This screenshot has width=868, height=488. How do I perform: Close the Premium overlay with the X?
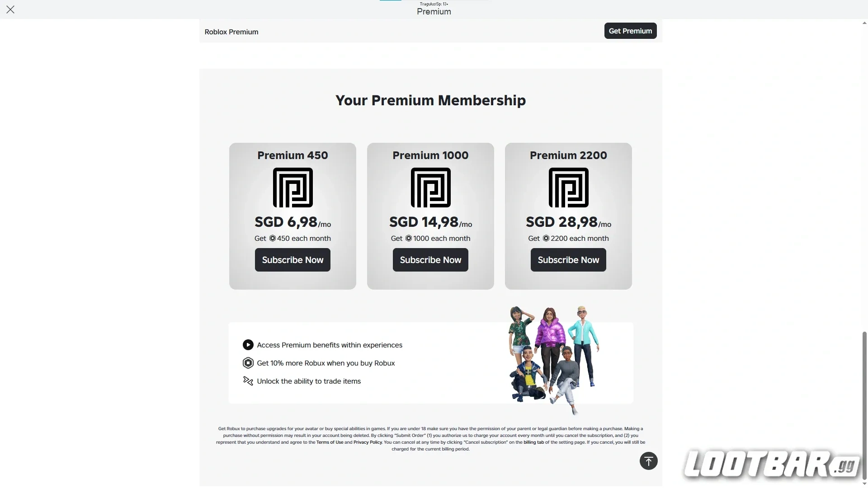[10, 9]
